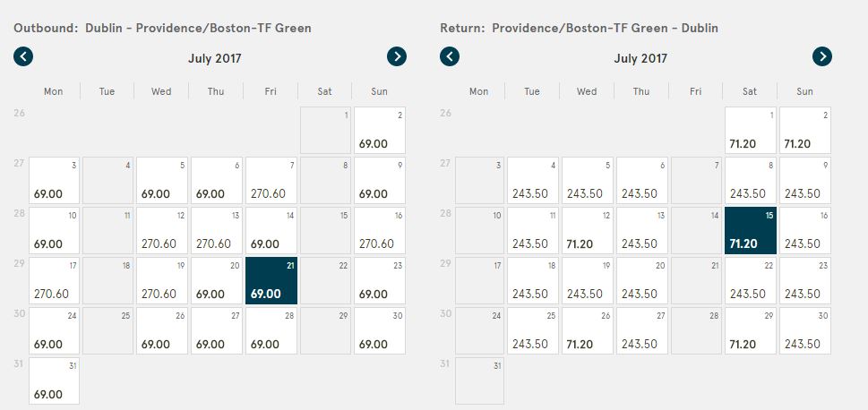Pick outbound July 21 highlighted date
Screen dimensions: 868x410
pyautogui.click(x=271, y=281)
